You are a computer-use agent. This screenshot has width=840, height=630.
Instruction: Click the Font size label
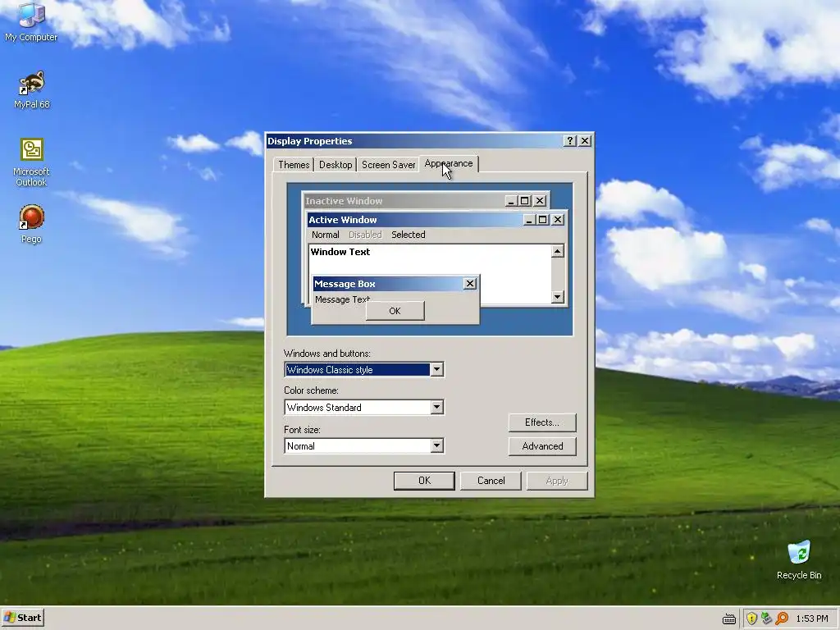coord(302,430)
